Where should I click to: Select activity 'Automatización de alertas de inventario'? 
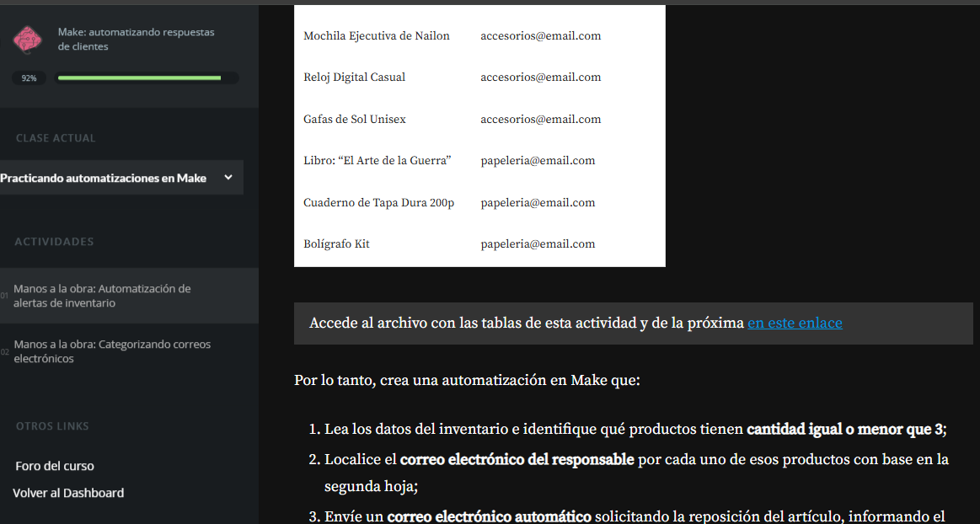(110, 296)
